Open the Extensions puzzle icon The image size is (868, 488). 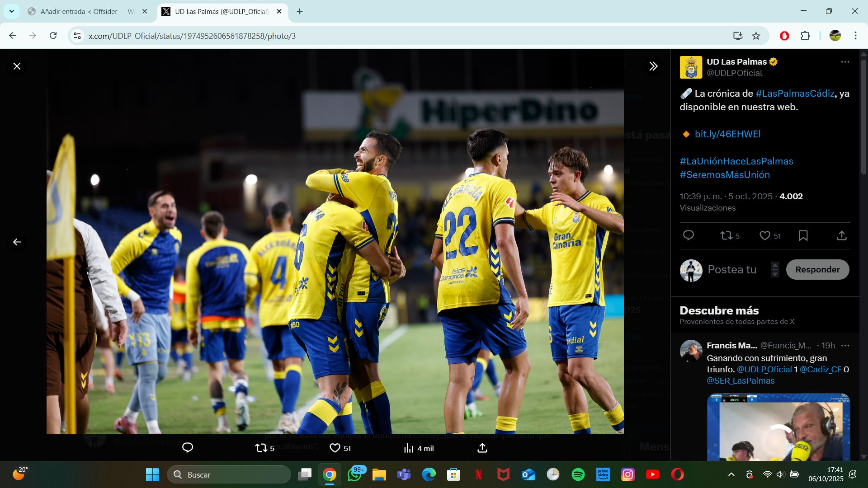(805, 36)
